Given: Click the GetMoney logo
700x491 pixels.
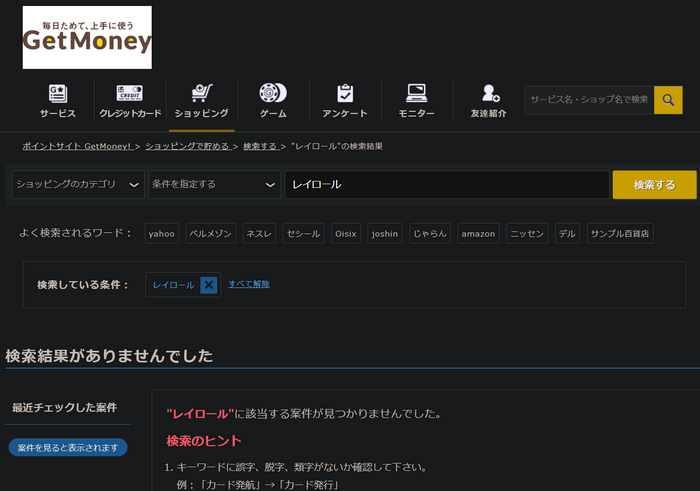Looking at the screenshot, I should 87,37.
